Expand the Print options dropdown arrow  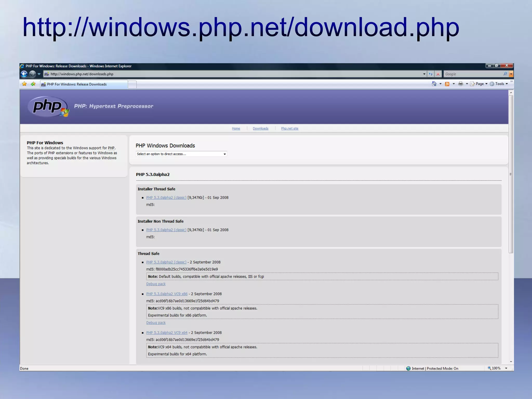pos(467,84)
